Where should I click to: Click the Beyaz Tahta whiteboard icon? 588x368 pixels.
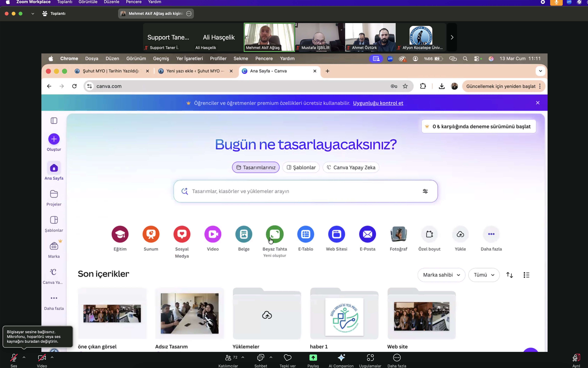(274, 234)
